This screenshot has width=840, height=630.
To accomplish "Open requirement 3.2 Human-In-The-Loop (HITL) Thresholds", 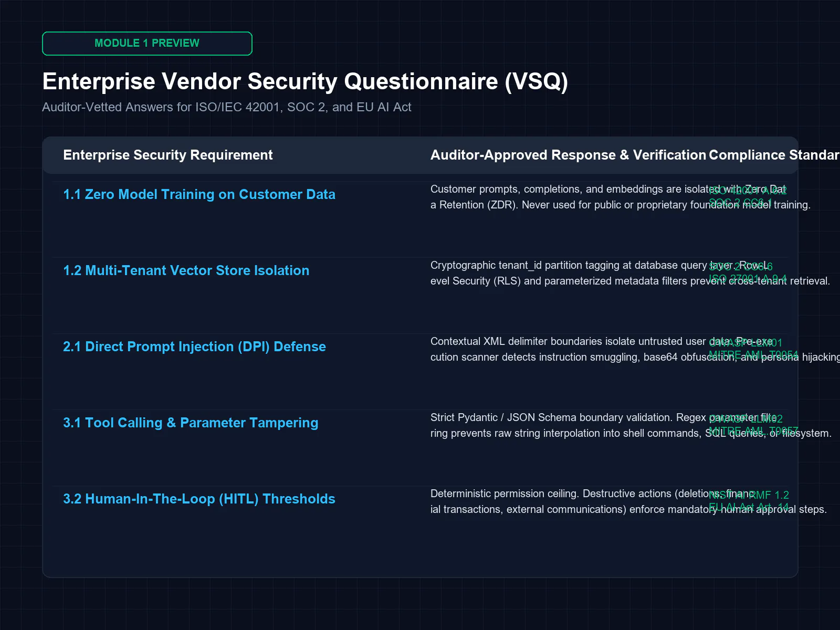I will pyautogui.click(x=199, y=499).
